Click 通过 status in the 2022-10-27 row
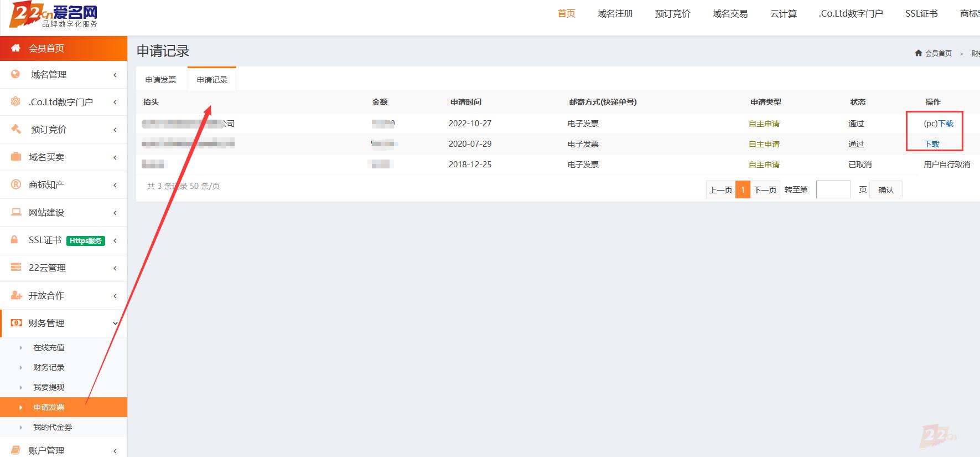The width and height of the screenshot is (980, 457). 856,124
